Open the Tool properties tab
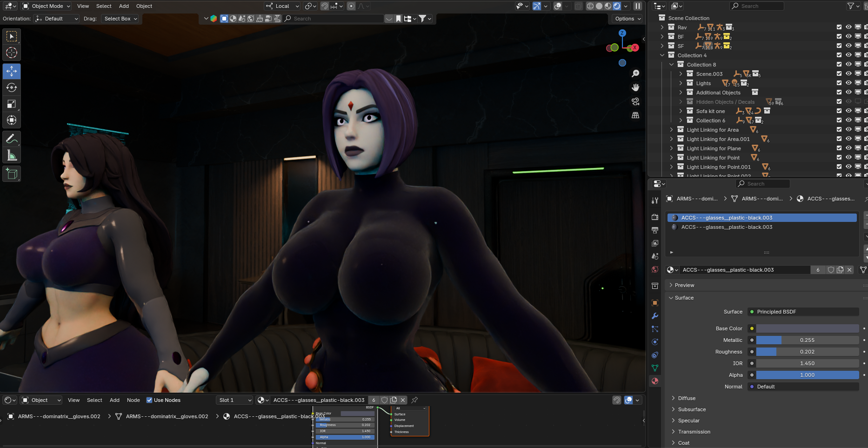This screenshot has height=448, width=868. (x=655, y=201)
